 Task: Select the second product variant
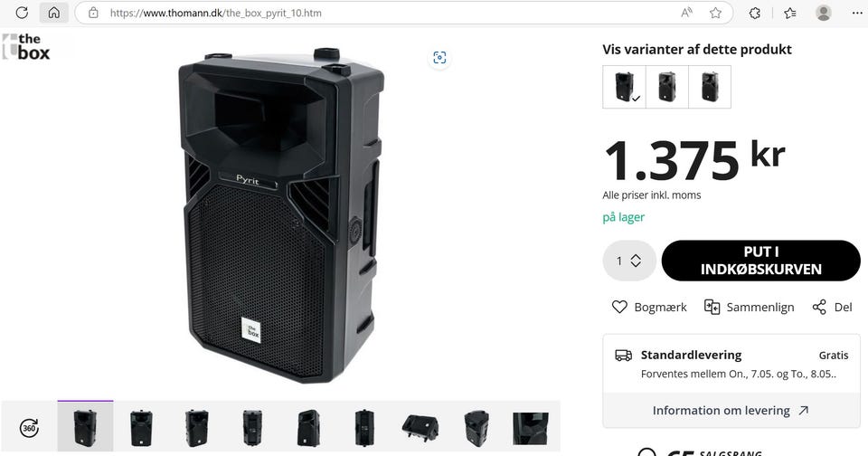coord(667,87)
